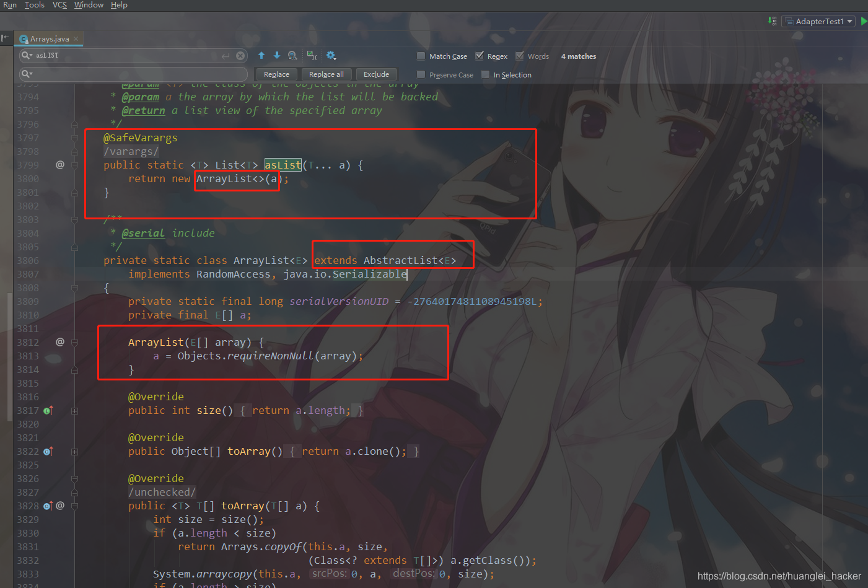Click RandomAccess interface name on line 3807

point(234,274)
